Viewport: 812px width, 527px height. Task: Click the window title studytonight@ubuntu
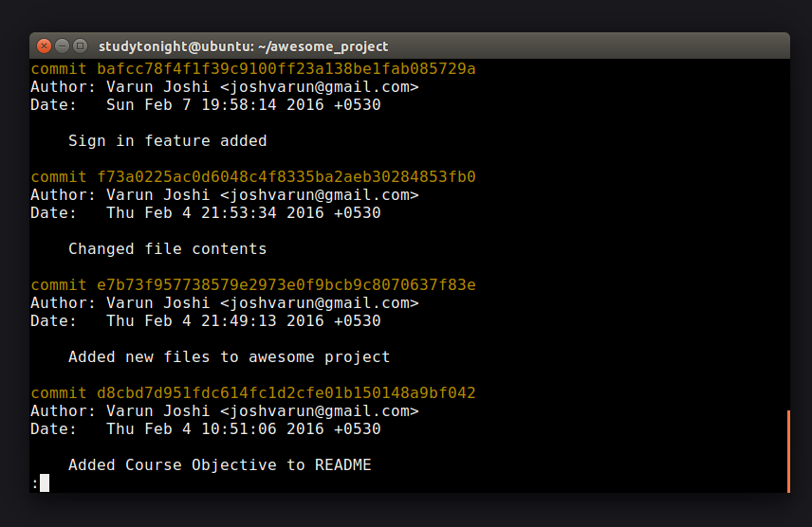244,46
